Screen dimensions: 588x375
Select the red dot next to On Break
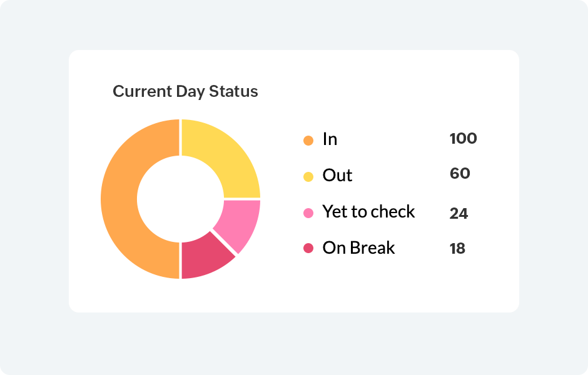coord(308,249)
